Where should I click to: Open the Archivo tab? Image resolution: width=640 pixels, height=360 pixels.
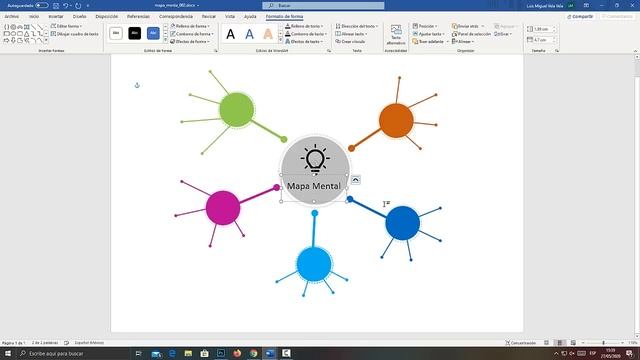click(11, 16)
